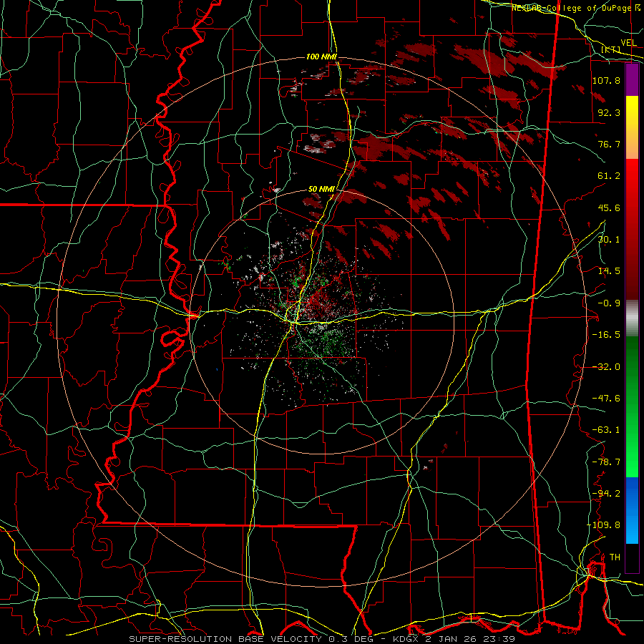Click the gray near-zero segment of color bar
The image size is (644, 644).
(632, 318)
